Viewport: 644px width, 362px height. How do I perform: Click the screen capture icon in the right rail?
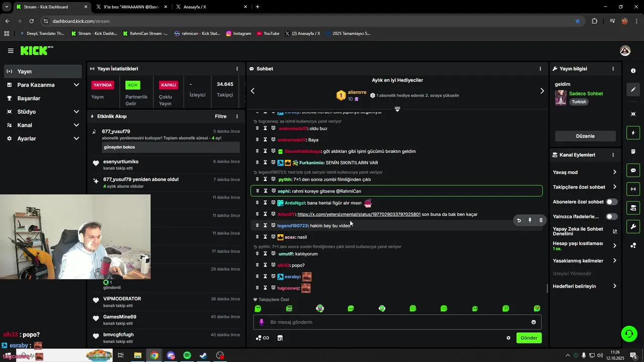click(x=633, y=114)
